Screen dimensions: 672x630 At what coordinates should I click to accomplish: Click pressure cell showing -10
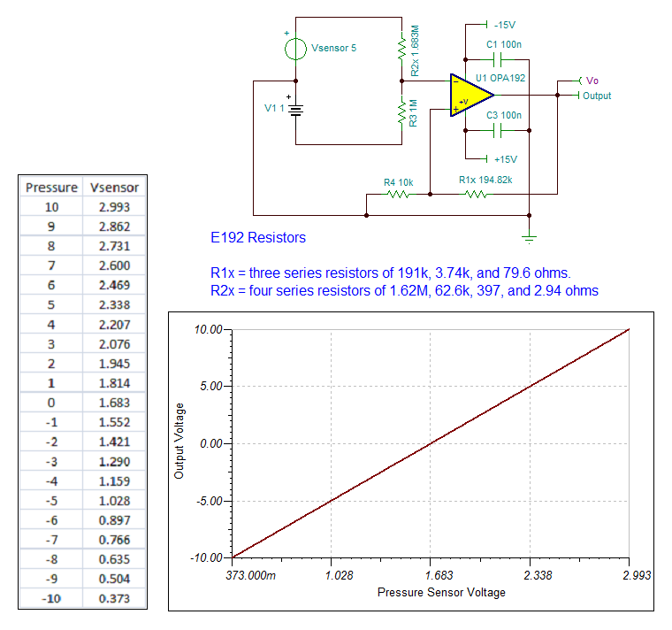(51, 599)
